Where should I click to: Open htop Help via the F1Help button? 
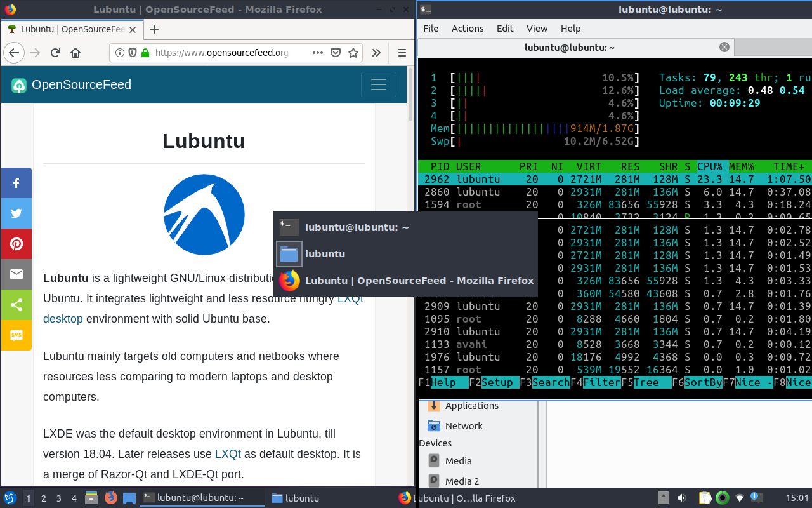(x=441, y=382)
